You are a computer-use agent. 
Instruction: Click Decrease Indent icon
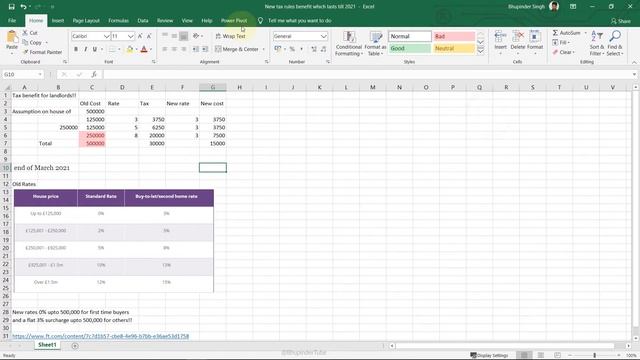[x=196, y=49]
